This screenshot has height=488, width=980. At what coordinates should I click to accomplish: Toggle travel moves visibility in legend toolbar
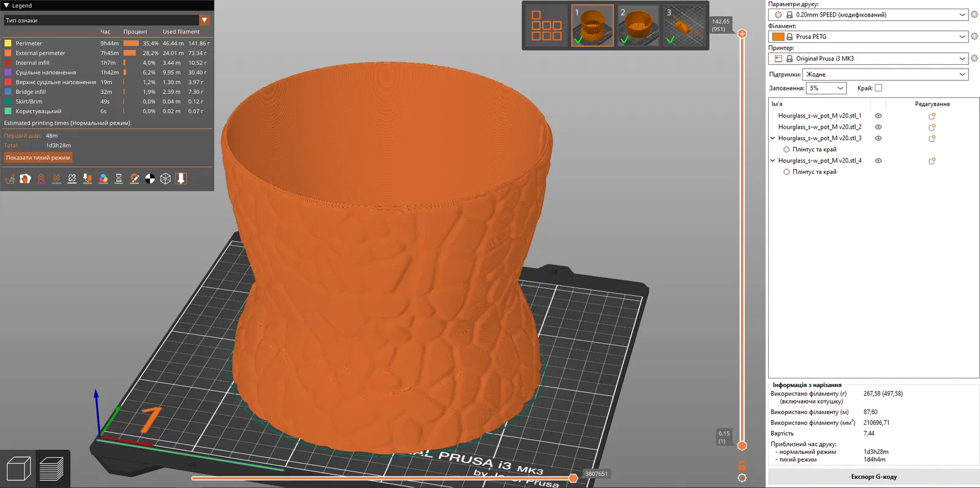click(10, 179)
